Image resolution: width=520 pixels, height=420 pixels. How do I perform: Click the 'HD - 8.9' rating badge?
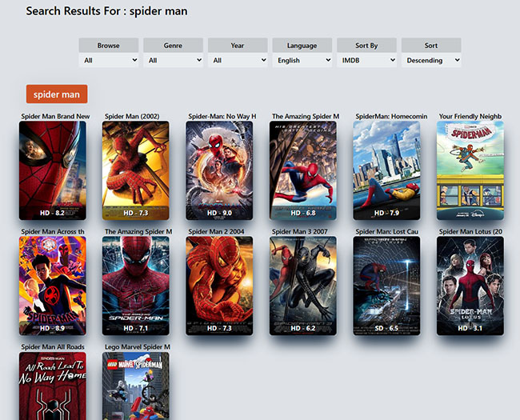[x=52, y=328]
